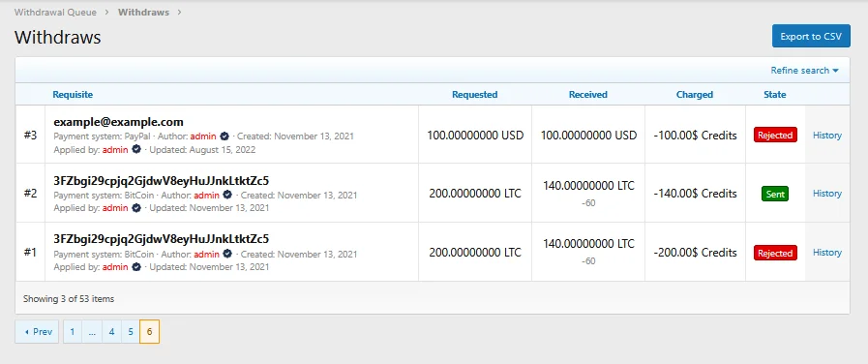This screenshot has width=868, height=364.
Task: Open the requisite address in row #1
Action: point(162,239)
